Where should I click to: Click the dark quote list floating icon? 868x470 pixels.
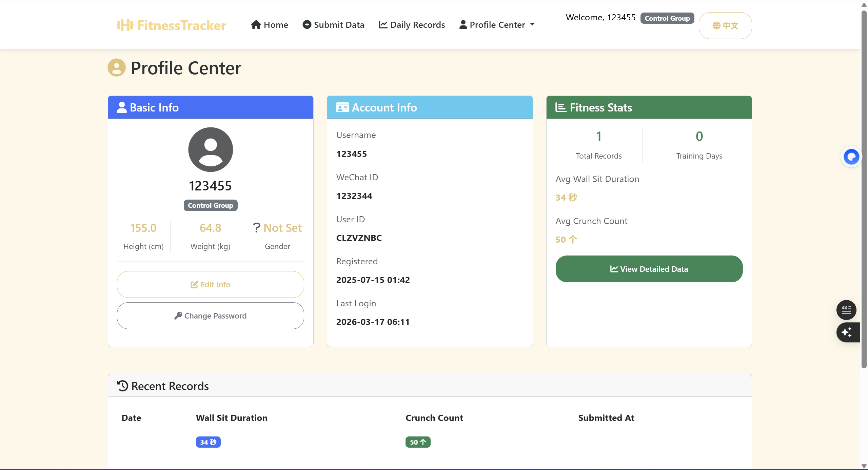point(846,310)
